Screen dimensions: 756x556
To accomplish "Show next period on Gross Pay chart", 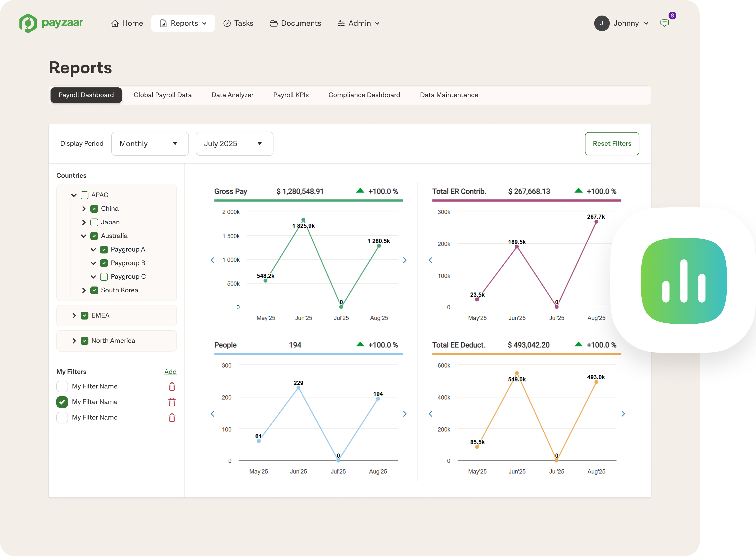I will coord(405,260).
